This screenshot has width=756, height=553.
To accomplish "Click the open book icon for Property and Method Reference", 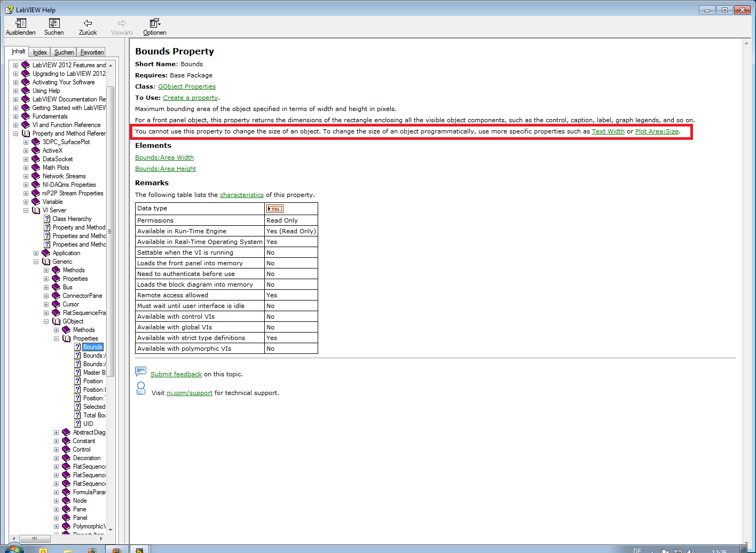I will (26, 133).
